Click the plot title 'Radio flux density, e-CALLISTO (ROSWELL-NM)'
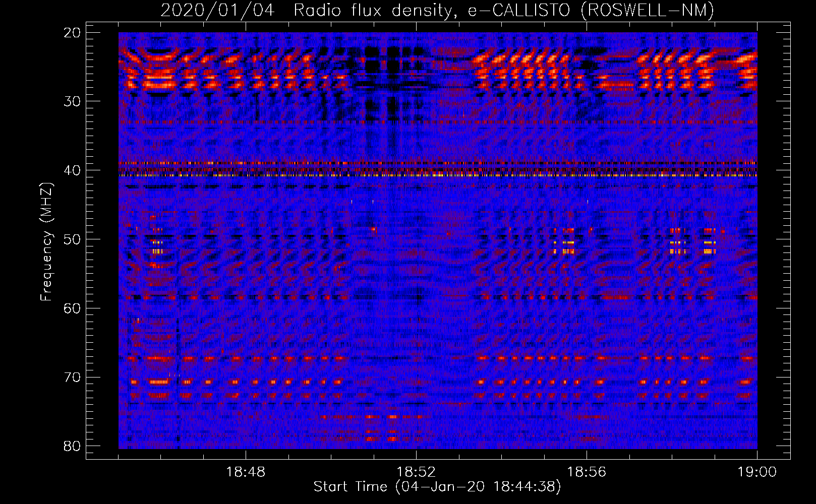This screenshot has width=816, height=504. (504, 10)
